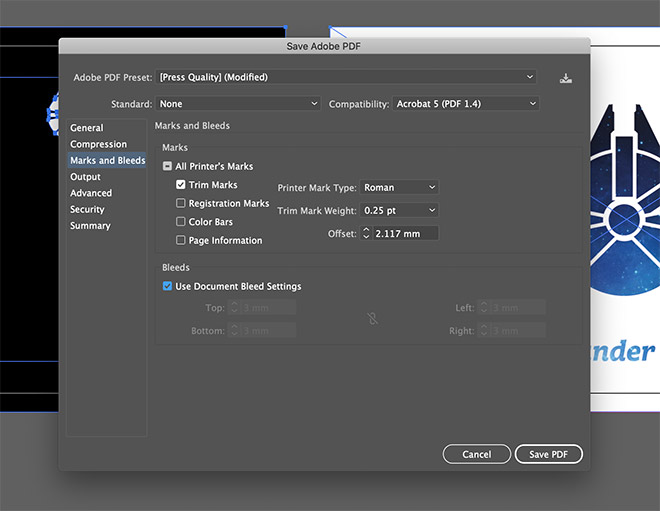Click the Bottom bleed stepper
Image resolution: width=660 pixels, height=511 pixels.
pyautogui.click(x=234, y=331)
